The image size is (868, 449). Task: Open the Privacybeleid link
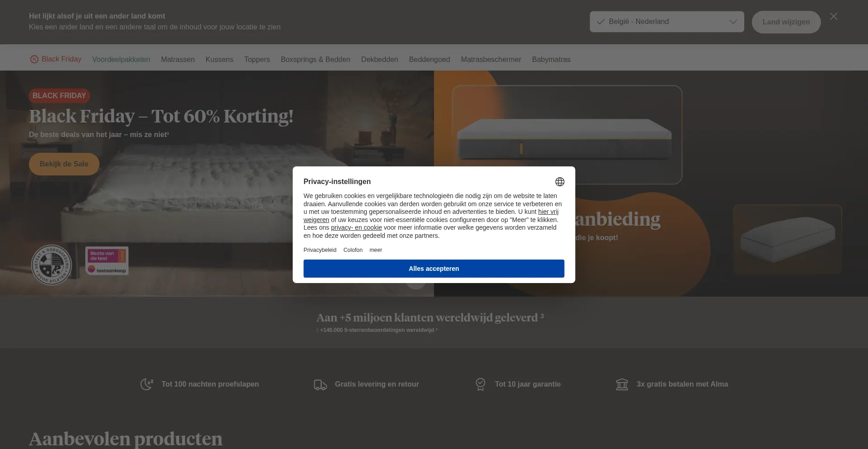[320, 250]
